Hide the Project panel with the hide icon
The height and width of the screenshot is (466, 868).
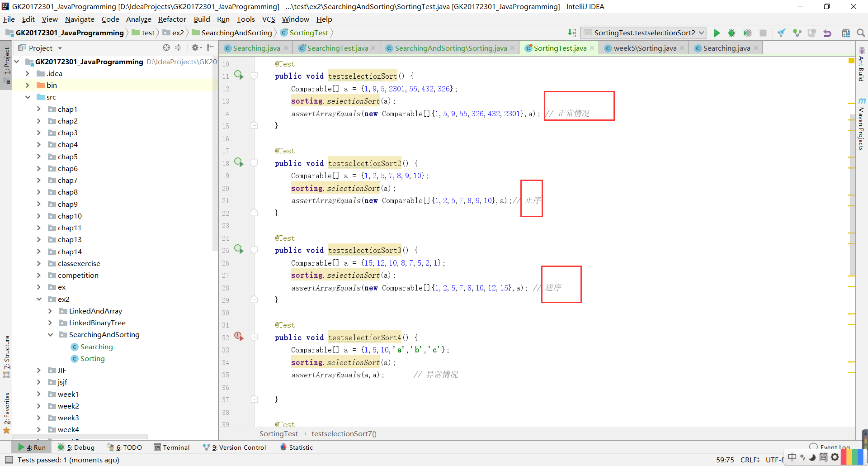click(x=210, y=48)
